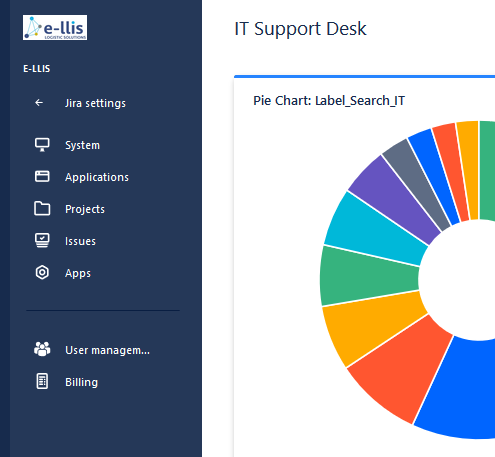Open the Issues settings section
This screenshot has width=495, height=457.
tap(80, 241)
